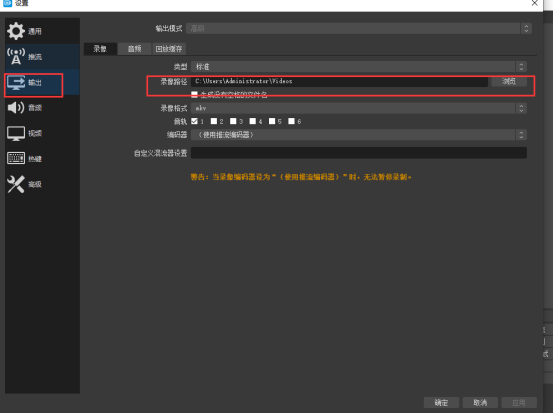Expand the output mode dropdown
This screenshot has width=554, height=414.
(x=359, y=29)
